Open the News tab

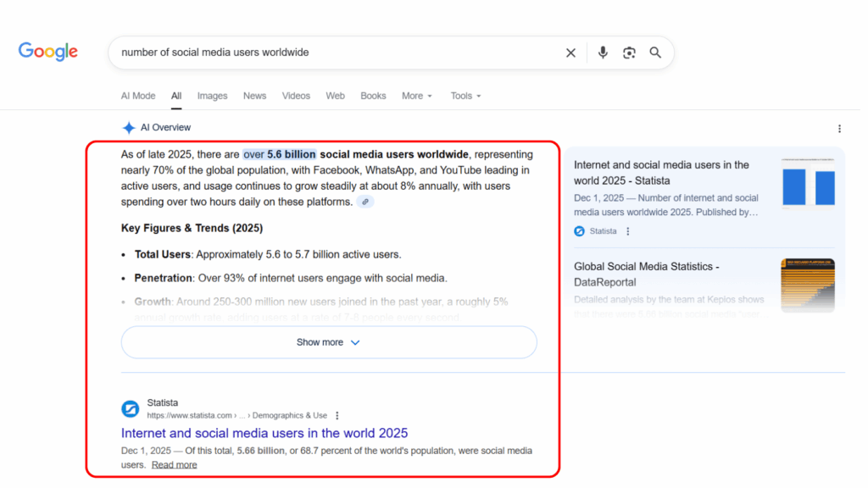click(254, 96)
